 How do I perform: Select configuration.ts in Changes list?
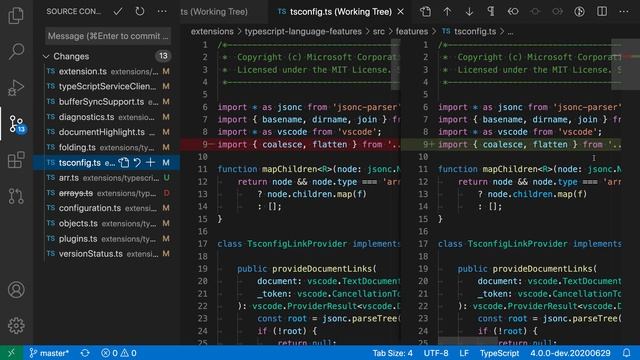pos(107,208)
